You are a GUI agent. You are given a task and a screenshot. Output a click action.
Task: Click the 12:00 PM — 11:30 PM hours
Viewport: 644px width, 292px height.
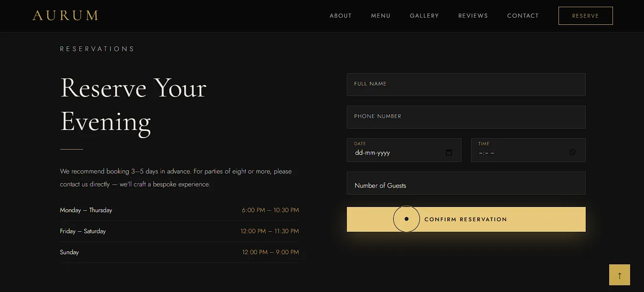click(269, 231)
